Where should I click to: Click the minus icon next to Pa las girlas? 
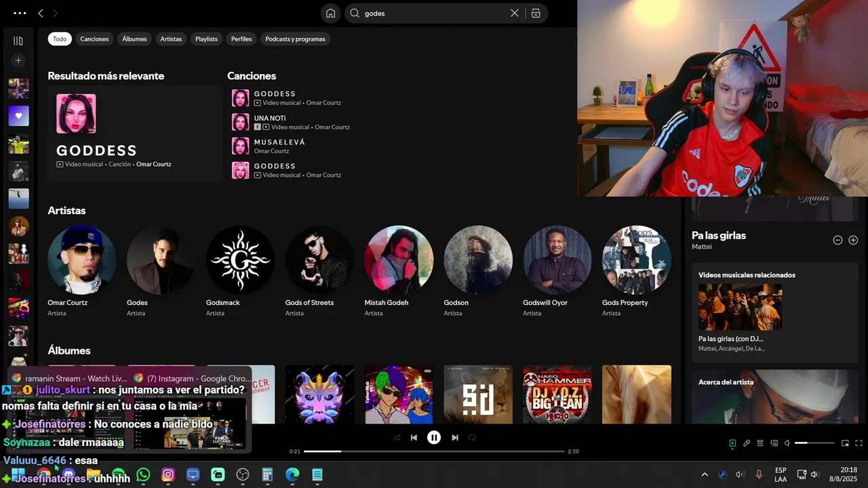coord(837,240)
